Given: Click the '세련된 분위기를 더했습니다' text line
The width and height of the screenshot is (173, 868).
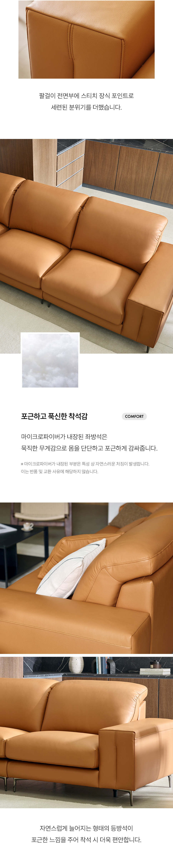Looking at the screenshot, I should point(86,107).
